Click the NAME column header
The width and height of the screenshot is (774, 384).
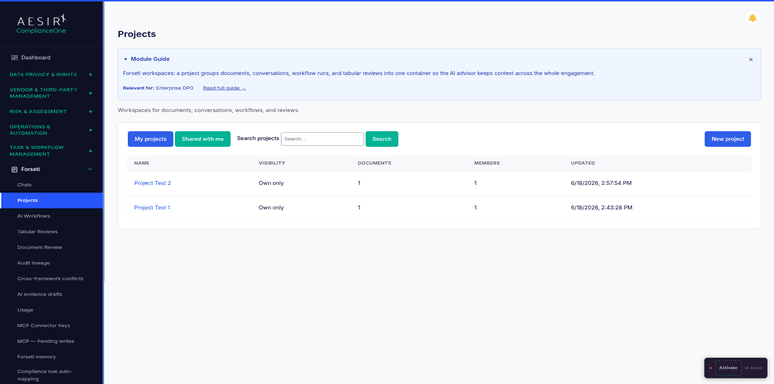[x=142, y=163]
